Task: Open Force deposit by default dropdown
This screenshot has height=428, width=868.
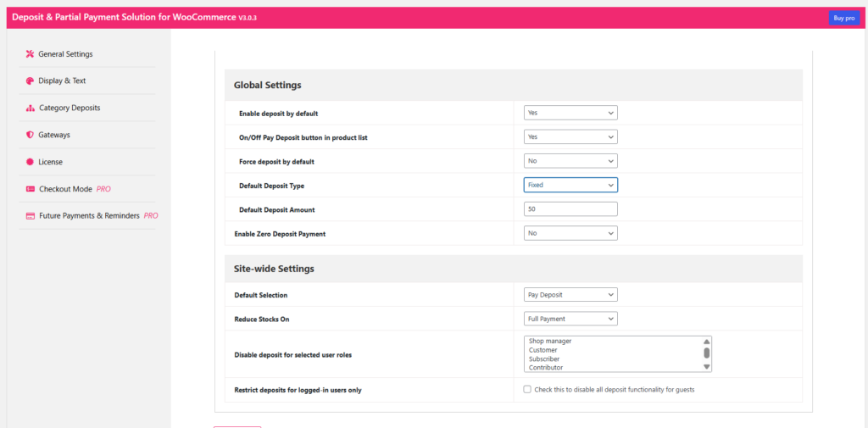Action: tap(570, 161)
